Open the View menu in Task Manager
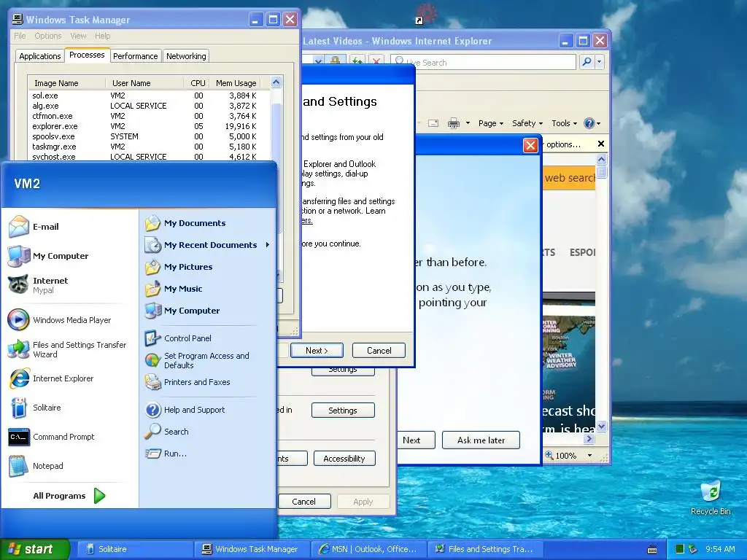This screenshot has height=560, width=747. (78, 36)
